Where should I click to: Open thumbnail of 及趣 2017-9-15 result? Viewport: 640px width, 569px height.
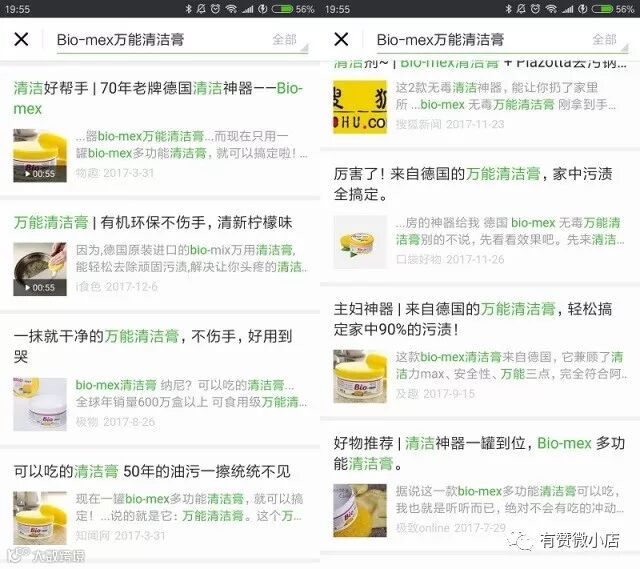(x=360, y=376)
